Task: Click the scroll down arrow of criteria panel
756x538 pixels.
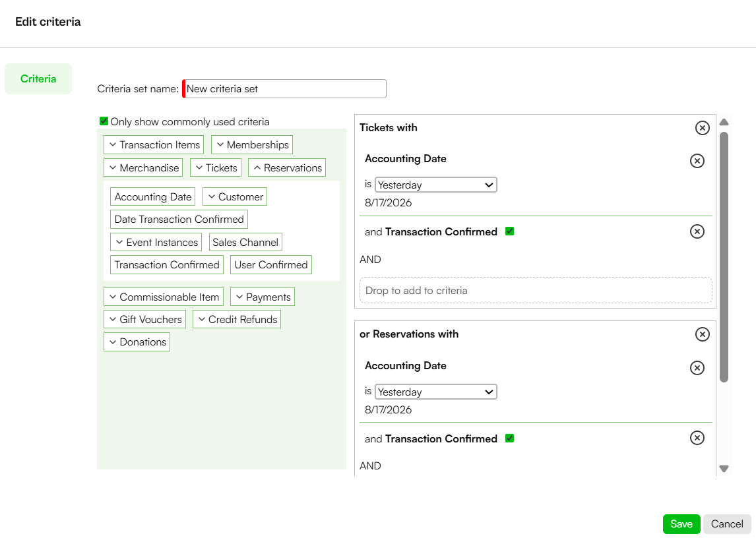Action: tap(724, 469)
